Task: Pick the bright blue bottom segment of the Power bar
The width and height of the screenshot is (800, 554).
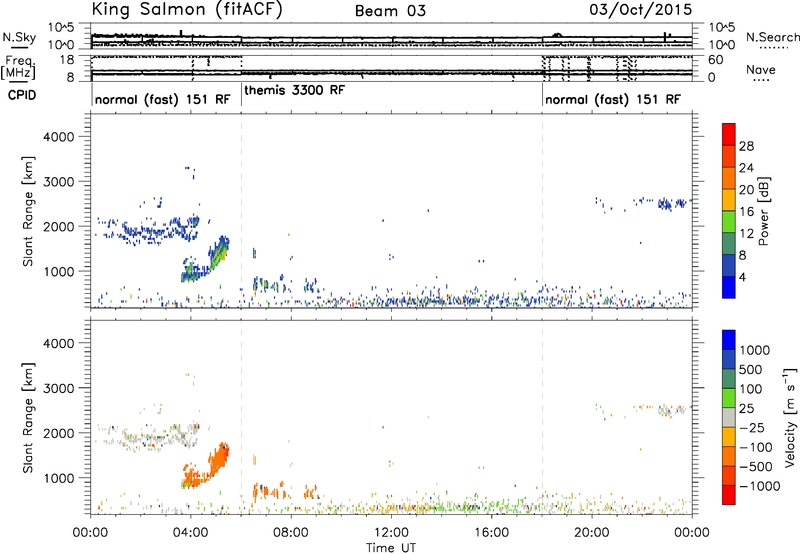Action: pos(729,287)
